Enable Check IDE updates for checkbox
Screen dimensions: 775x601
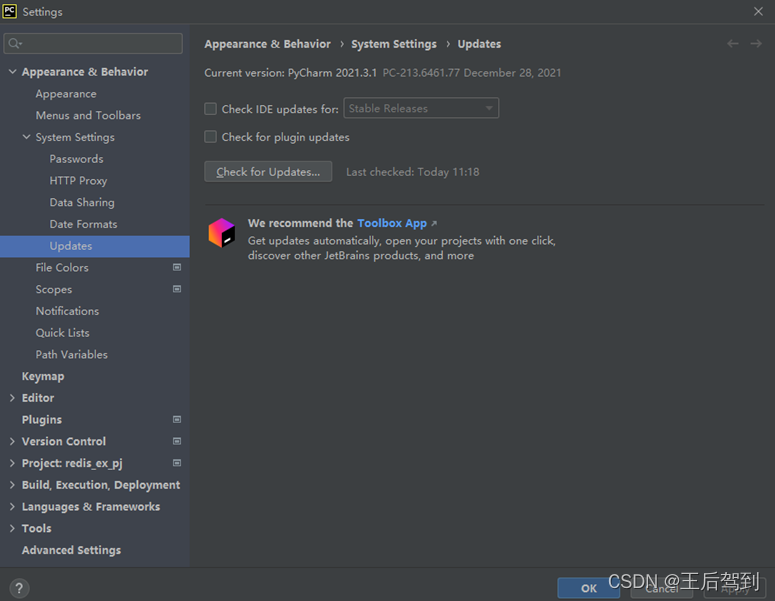coord(211,109)
